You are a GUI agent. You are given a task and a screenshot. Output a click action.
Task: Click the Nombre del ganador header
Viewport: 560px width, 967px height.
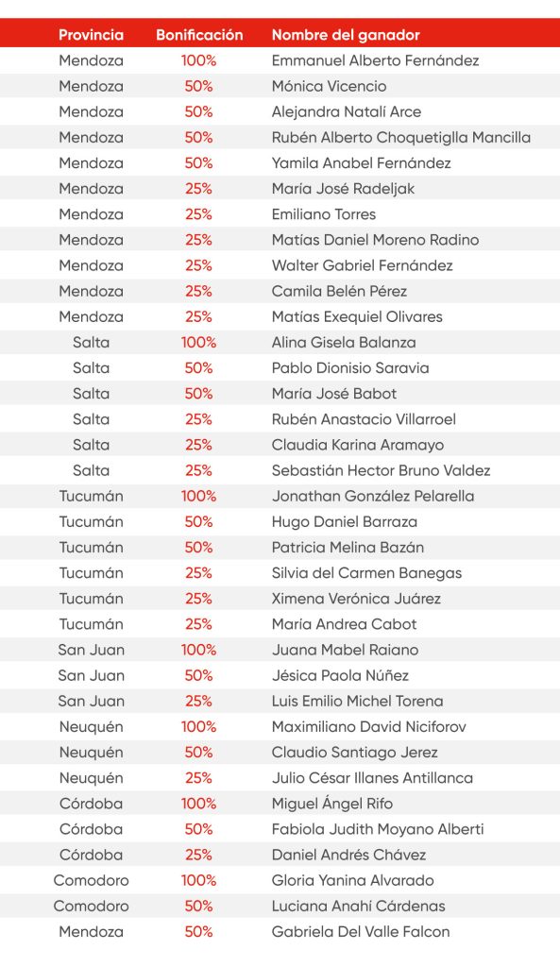click(346, 35)
